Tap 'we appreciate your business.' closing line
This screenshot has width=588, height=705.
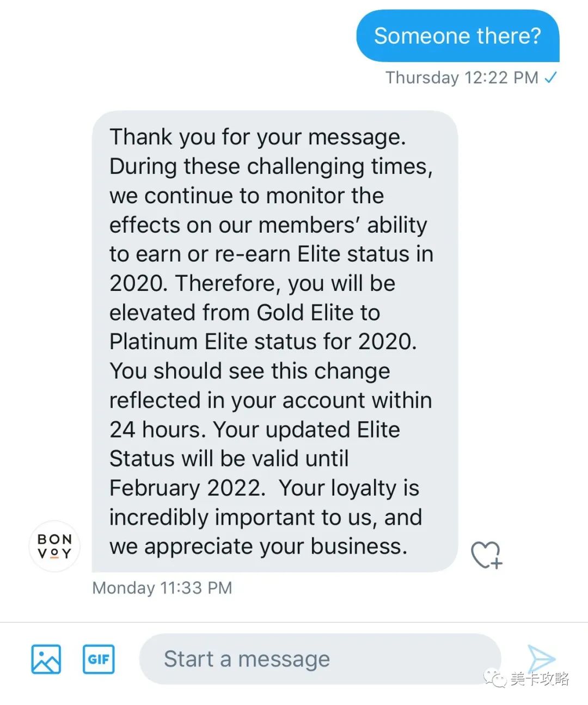(259, 546)
